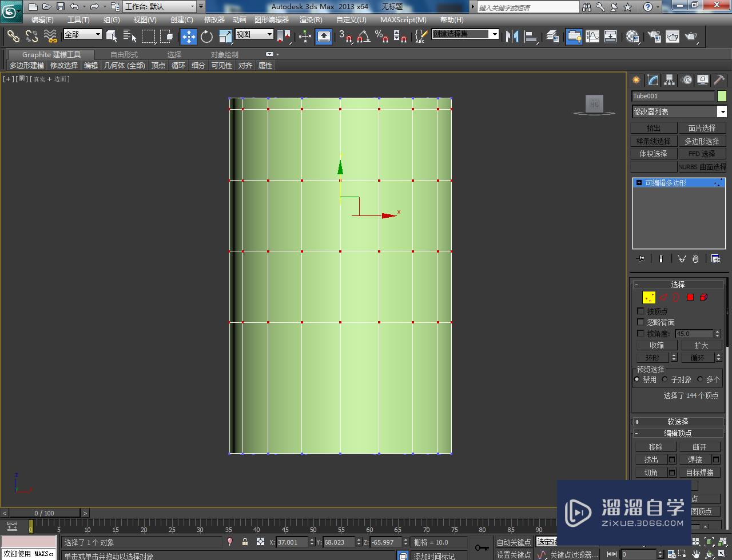The width and height of the screenshot is (732, 560).
Task: Enable the 忽略背面 checkbox
Action: click(x=640, y=322)
